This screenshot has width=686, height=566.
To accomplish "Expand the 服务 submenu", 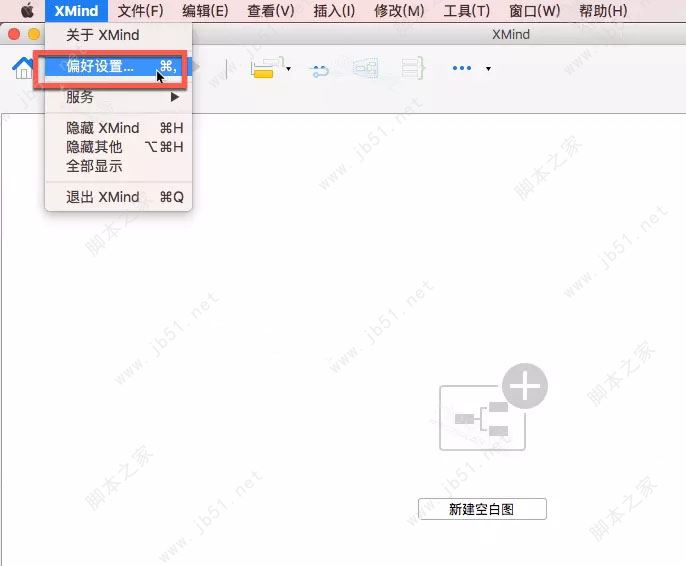I will [119, 97].
